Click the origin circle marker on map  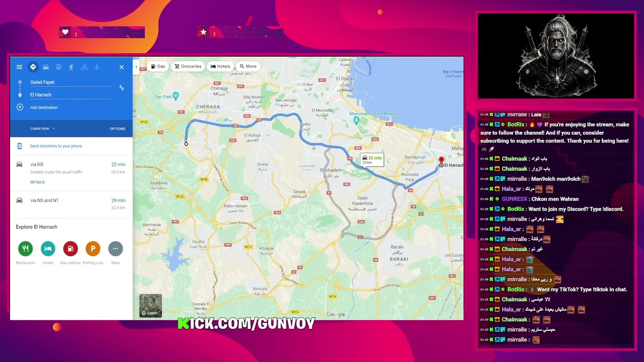point(186,144)
